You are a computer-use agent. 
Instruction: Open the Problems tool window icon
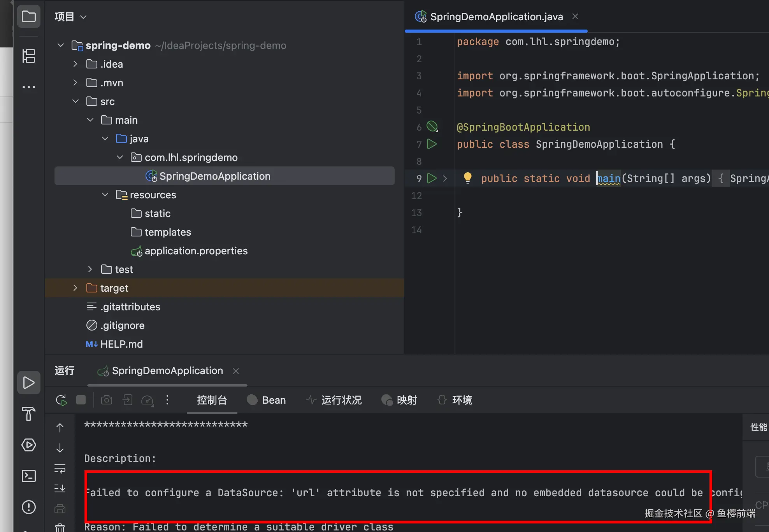coord(29,507)
